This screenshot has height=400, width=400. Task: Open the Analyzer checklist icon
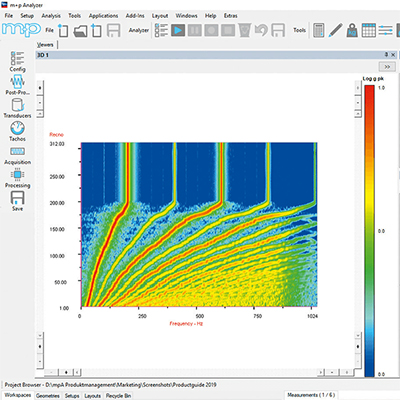161,30
